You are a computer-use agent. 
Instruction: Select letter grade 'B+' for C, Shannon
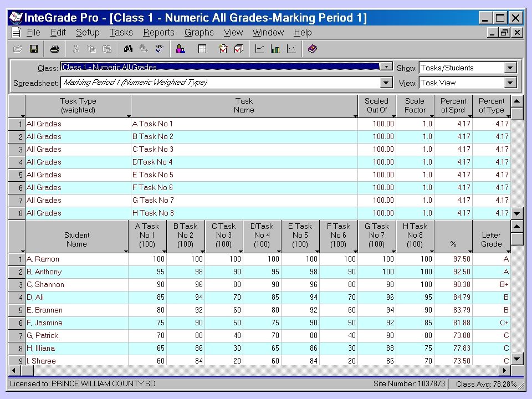pos(492,284)
